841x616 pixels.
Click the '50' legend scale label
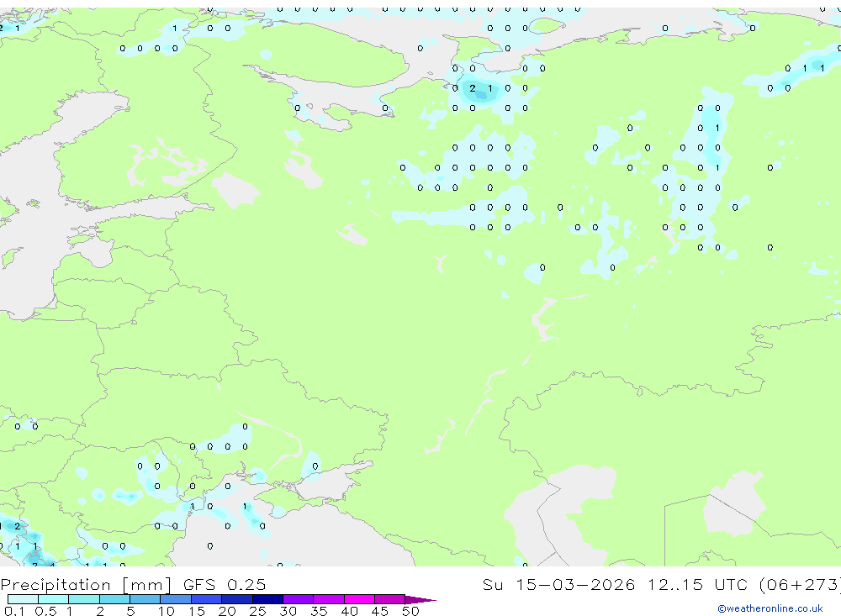(410, 611)
